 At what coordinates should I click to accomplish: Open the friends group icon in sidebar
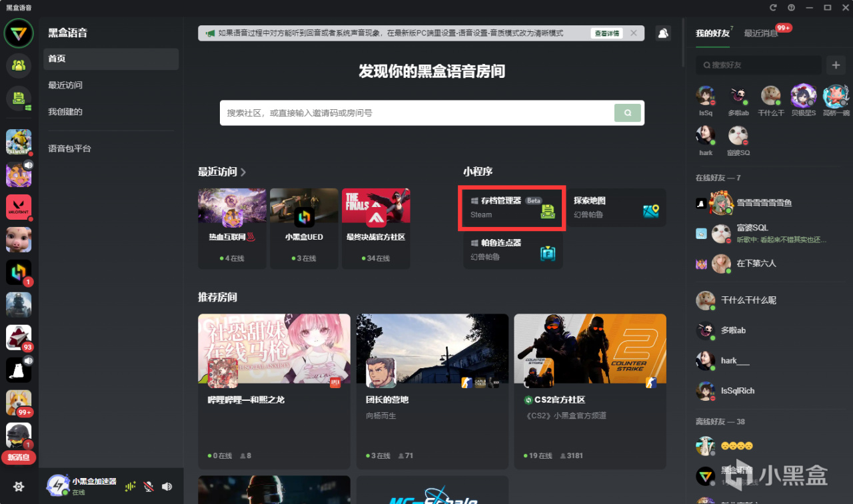coord(19,65)
